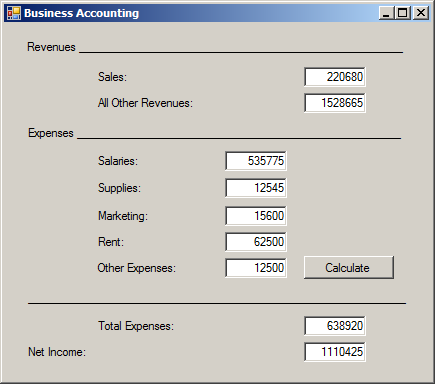Click the Total Expenses result box
This screenshot has height=384, width=435.
tap(335, 326)
